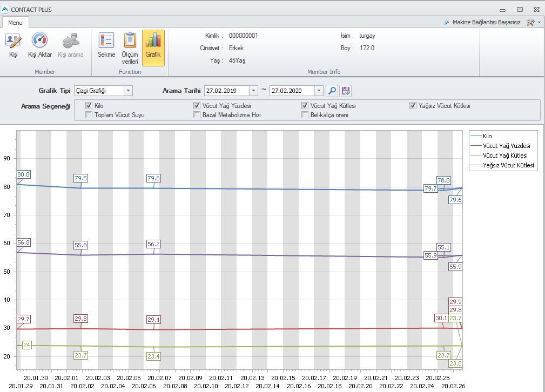Click the end date field 27.02.2020
The height and width of the screenshot is (392, 545).
tap(292, 91)
